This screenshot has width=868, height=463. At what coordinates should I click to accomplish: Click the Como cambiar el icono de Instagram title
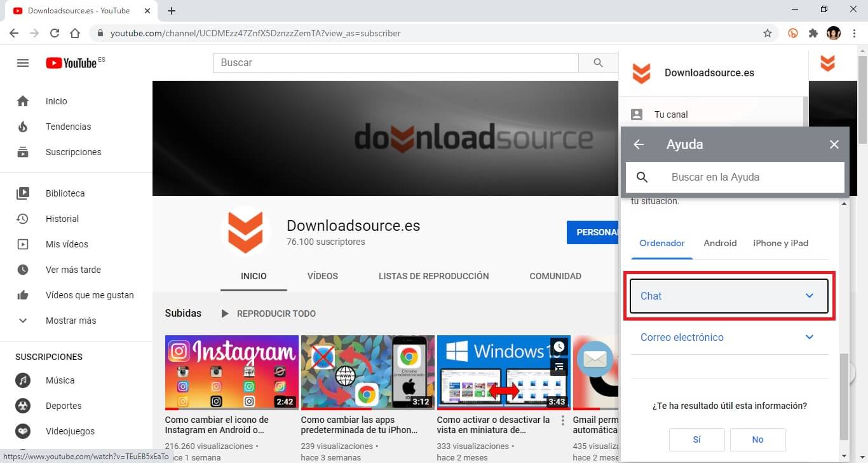click(217, 425)
